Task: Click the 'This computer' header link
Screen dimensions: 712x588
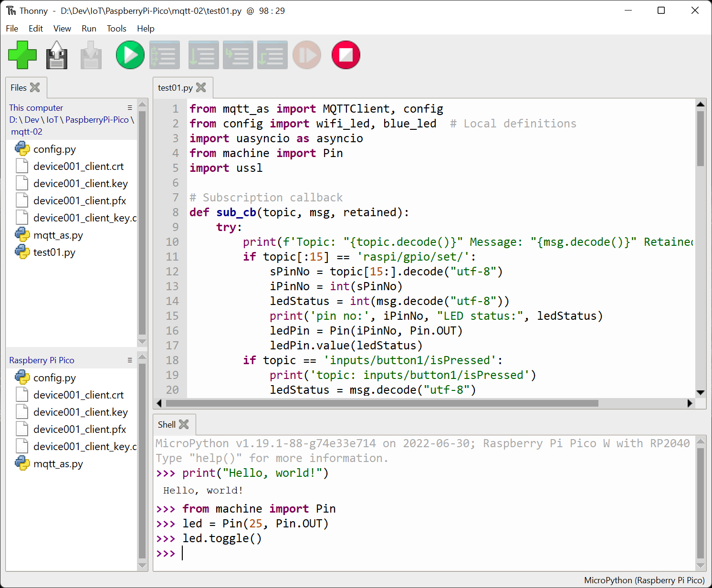Action: click(x=36, y=107)
